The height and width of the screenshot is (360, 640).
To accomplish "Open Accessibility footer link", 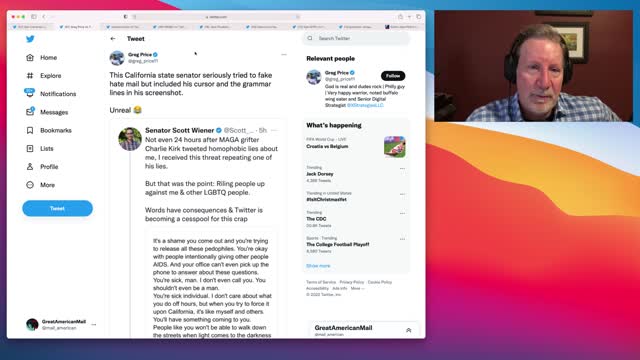I will pyautogui.click(x=317, y=288).
